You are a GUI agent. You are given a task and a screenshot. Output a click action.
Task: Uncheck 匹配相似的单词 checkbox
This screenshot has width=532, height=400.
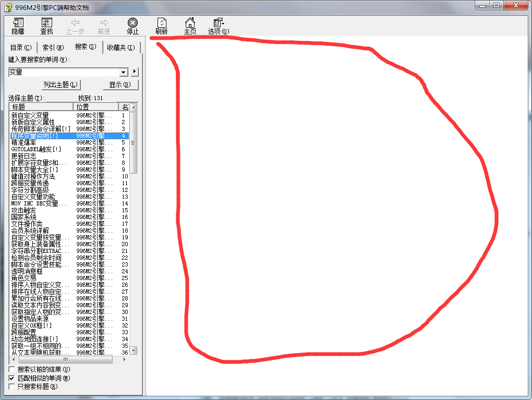click(x=12, y=378)
